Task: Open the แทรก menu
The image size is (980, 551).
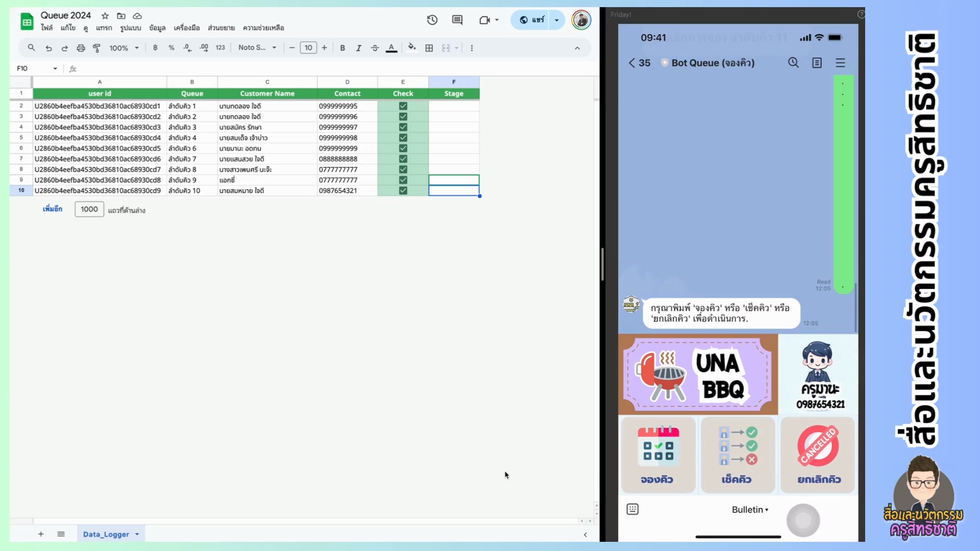Action: [104, 28]
